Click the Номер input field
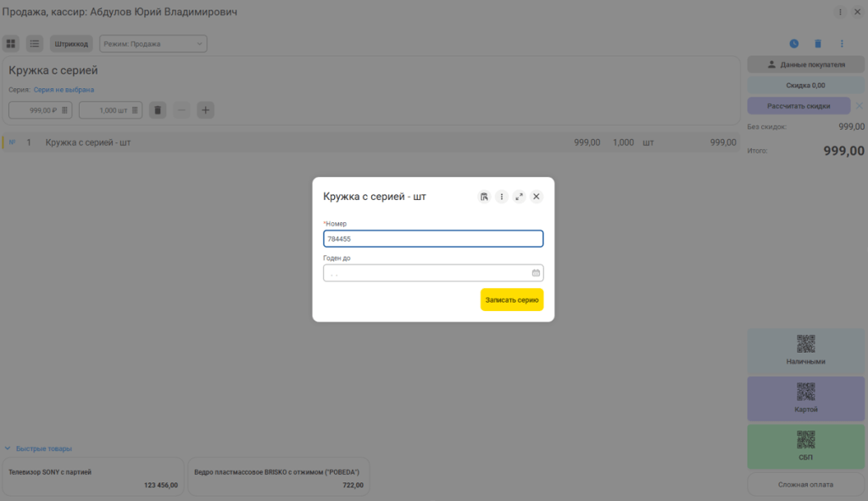The height and width of the screenshot is (501, 868). tap(433, 238)
